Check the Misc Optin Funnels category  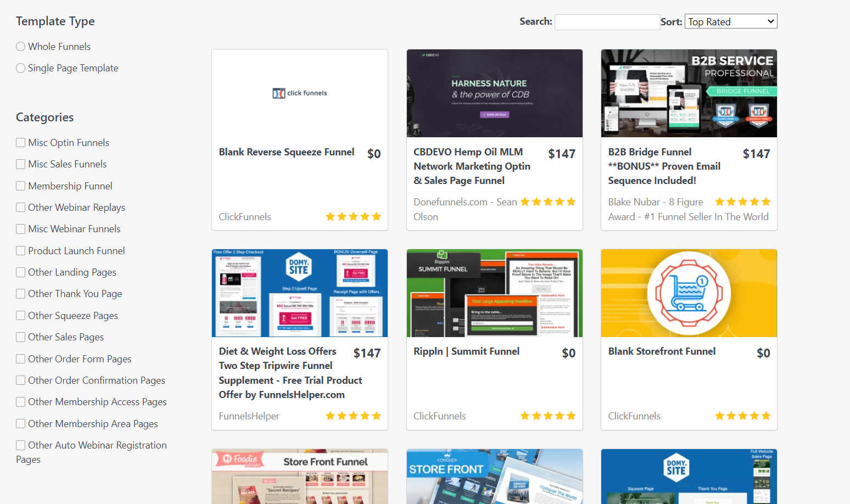click(21, 143)
